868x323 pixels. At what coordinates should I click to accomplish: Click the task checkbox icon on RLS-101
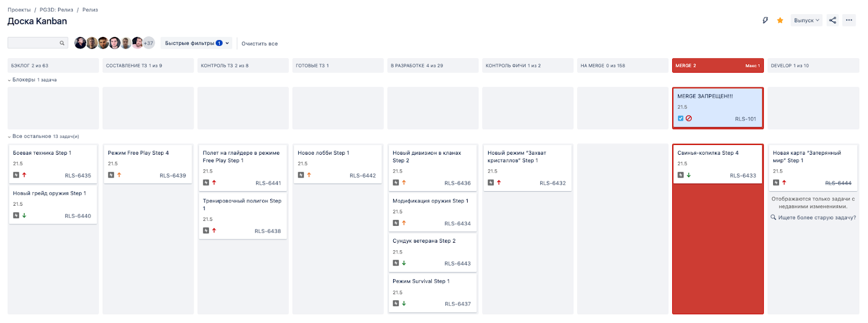pyautogui.click(x=680, y=118)
